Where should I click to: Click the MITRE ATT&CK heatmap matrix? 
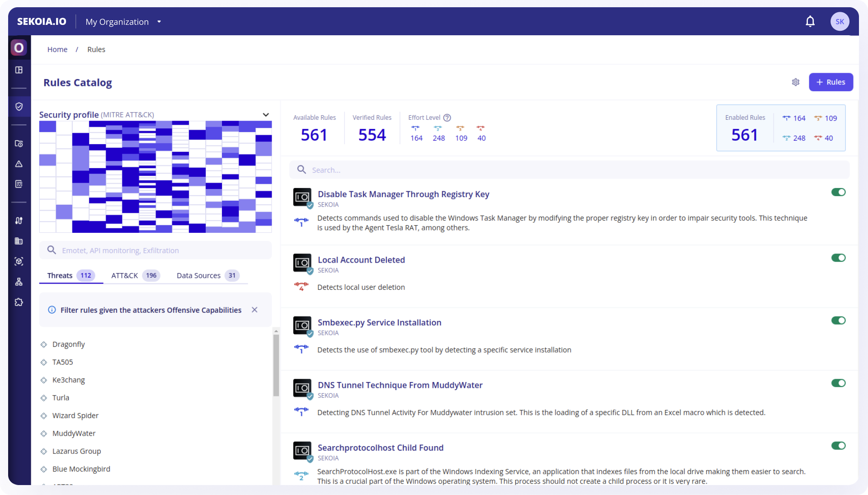(156, 177)
